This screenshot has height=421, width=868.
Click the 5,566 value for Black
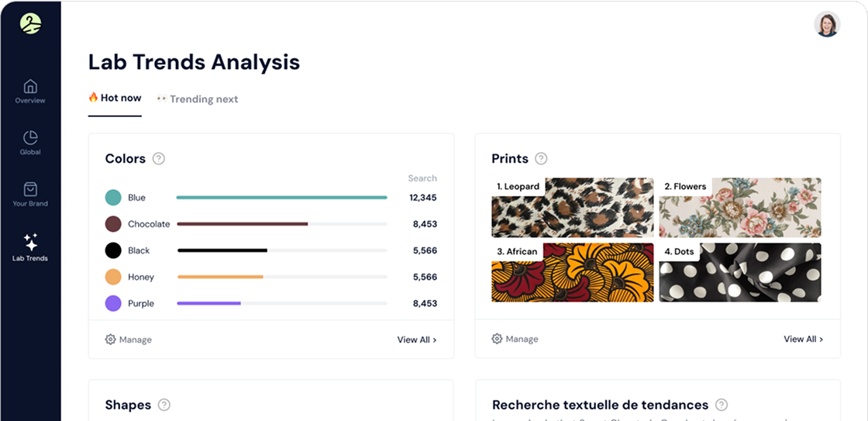[x=425, y=250]
